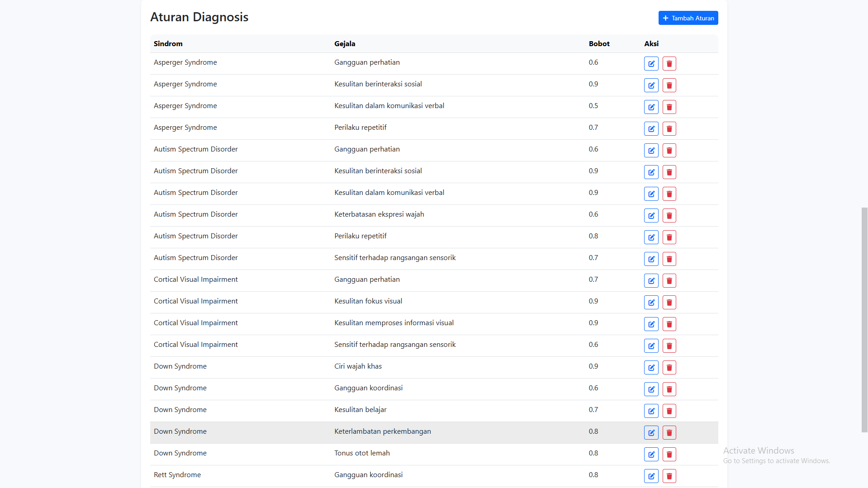Edit the Asperger Syndrome Gangguan perhatian rule
The height and width of the screenshot is (488, 868).
[x=651, y=64]
